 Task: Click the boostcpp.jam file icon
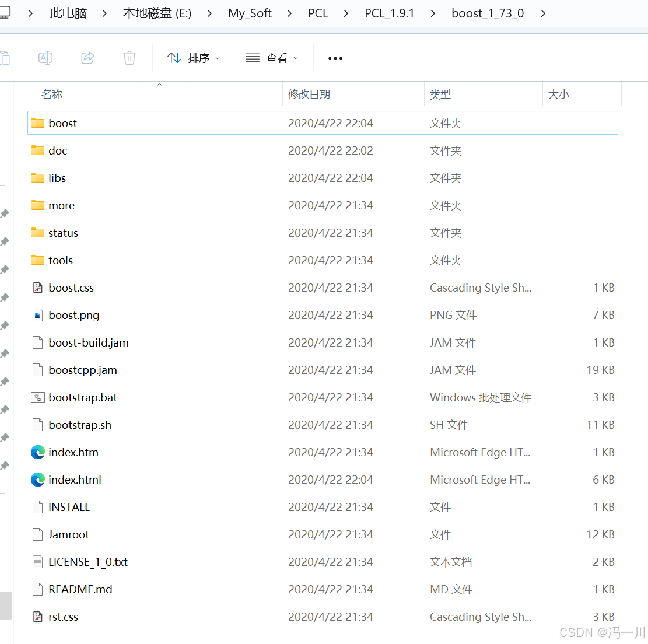pyautogui.click(x=37, y=369)
